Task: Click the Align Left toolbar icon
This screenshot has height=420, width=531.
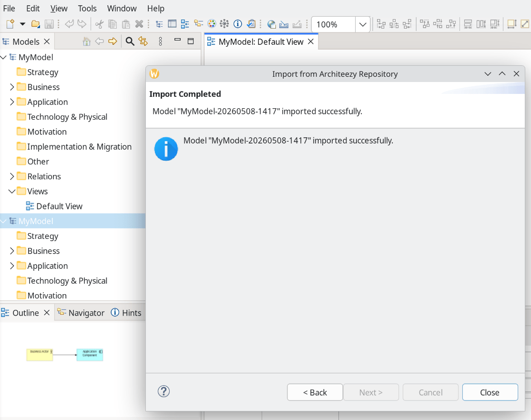Action: pyautogui.click(x=381, y=24)
